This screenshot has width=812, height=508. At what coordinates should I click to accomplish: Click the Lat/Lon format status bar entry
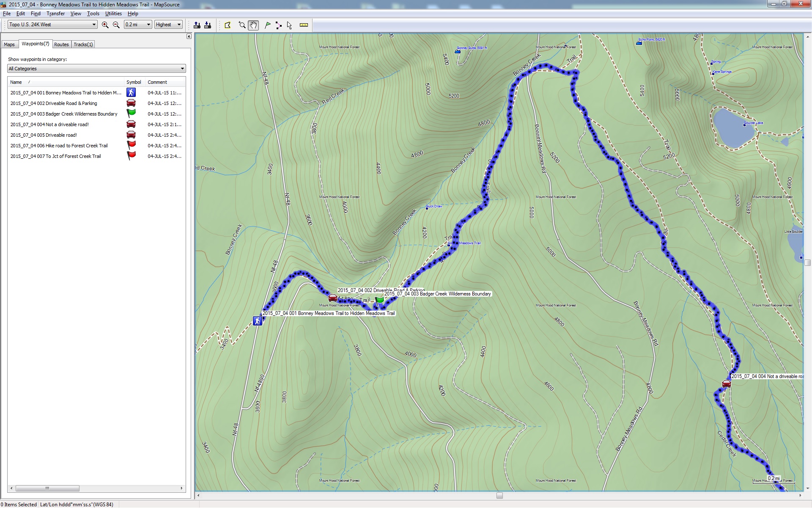[x=77, y=505]
